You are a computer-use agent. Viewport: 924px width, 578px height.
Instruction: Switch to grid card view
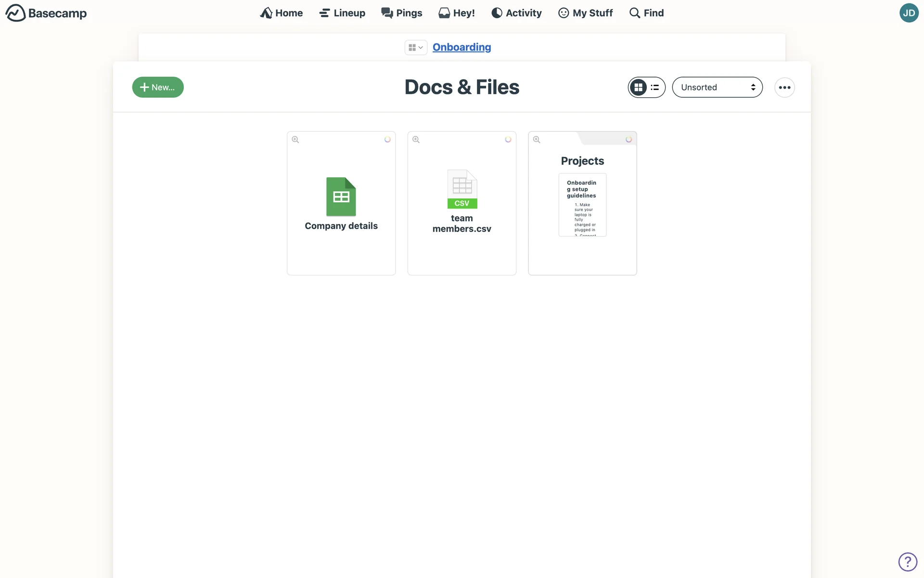639,87
